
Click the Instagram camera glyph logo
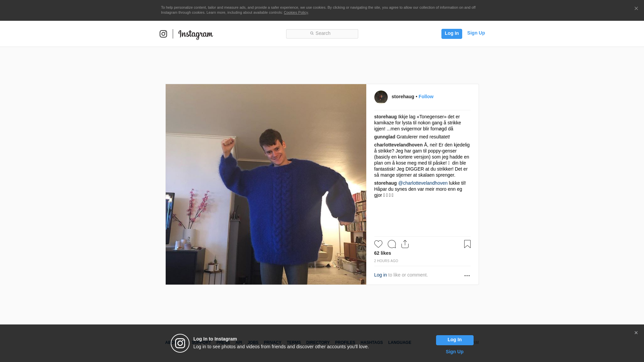coord(163,34)
